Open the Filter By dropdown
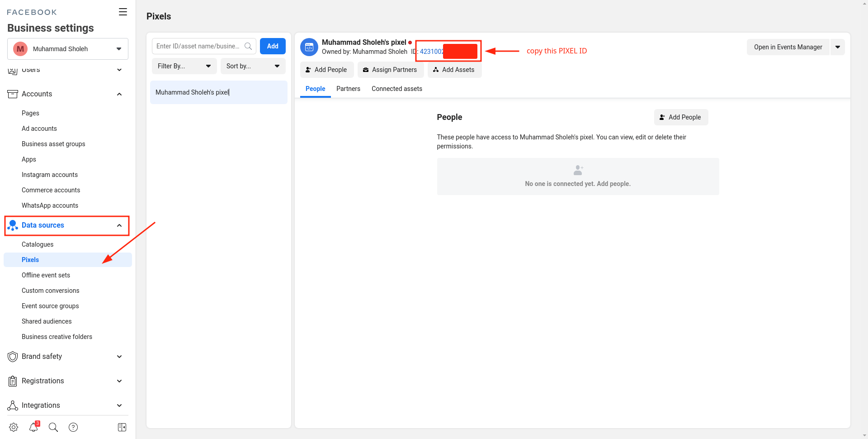This screenshot has height=439, width=868. click(184, 66)
